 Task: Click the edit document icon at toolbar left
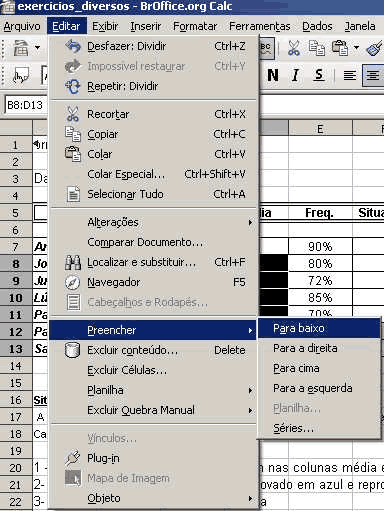click(21, 48)
